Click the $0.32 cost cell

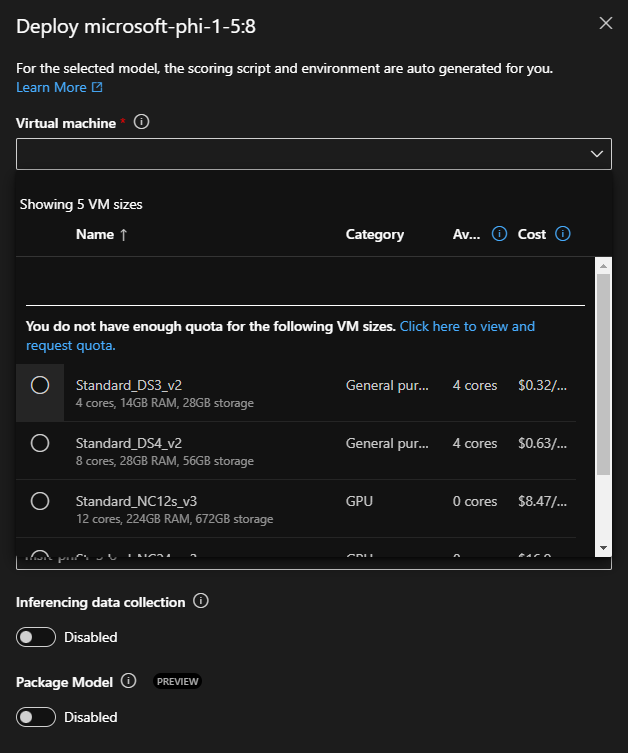tap(542, 385)
